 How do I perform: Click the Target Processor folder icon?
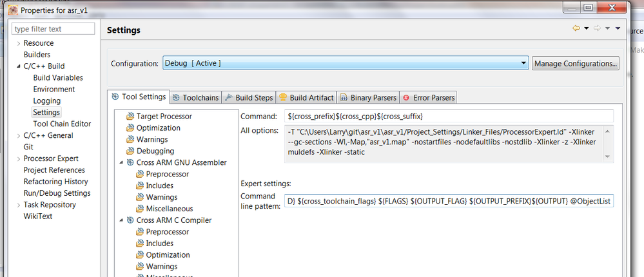[x=130, y=116]
